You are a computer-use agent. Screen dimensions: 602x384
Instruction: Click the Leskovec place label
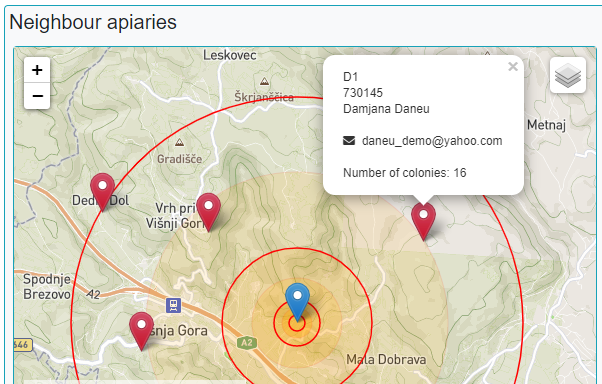tap(230, 55)
